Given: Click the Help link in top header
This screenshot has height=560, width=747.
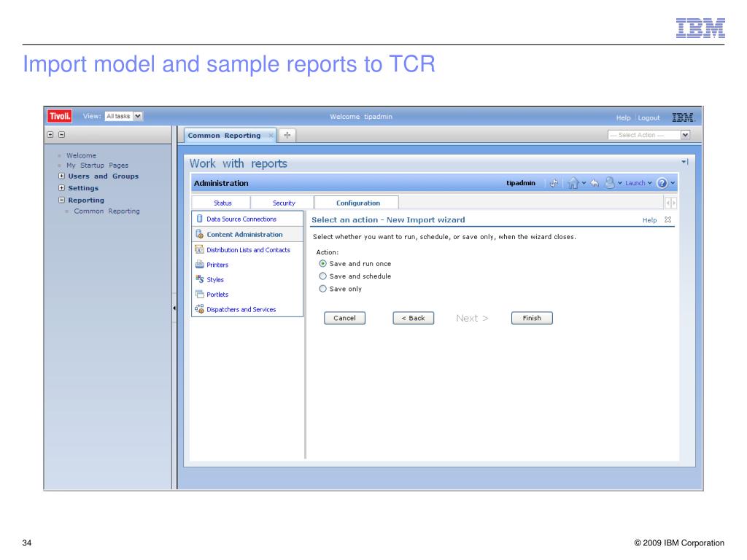Looking at the screenshot, I should (623, 117).
